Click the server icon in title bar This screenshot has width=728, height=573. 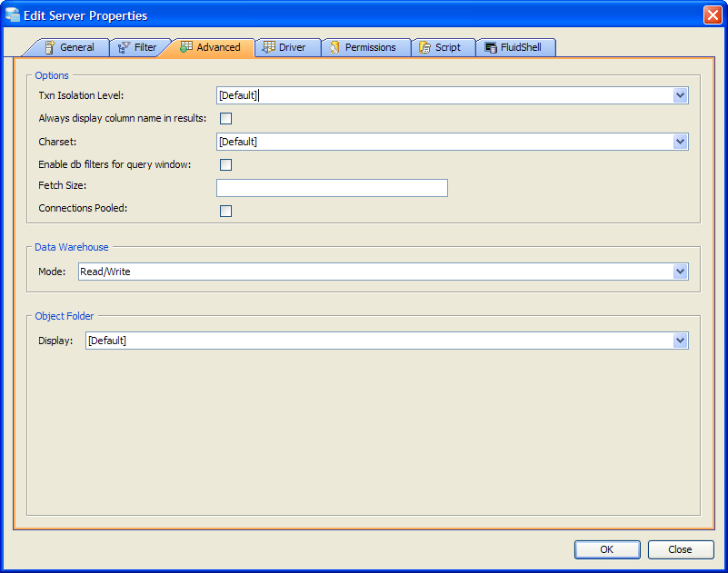point(13,15)
